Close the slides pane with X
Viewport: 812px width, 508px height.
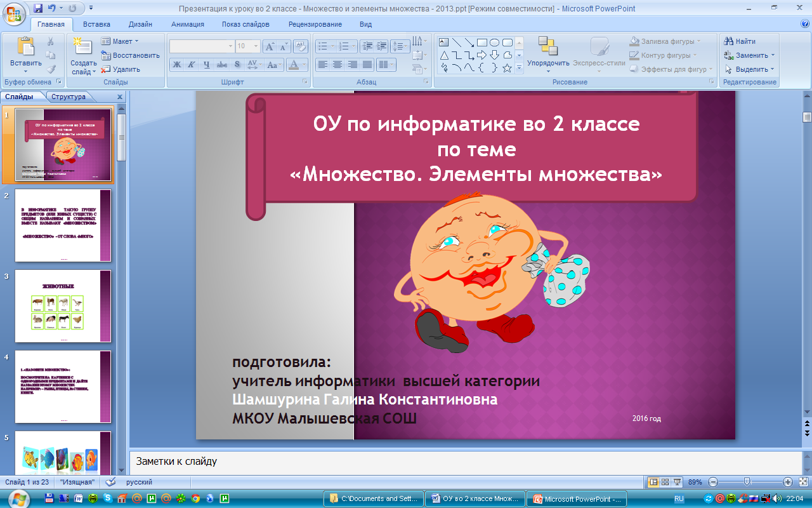[119, 97]
